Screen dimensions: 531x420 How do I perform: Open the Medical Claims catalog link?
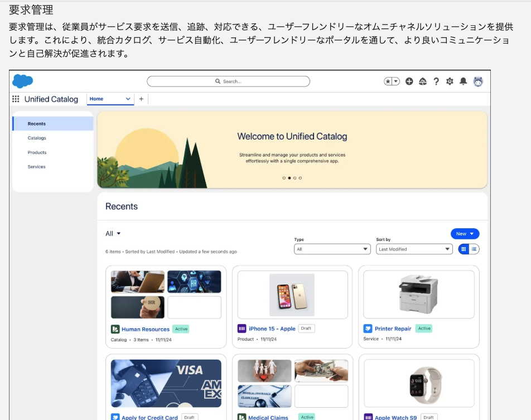click(x=268, y=417)
